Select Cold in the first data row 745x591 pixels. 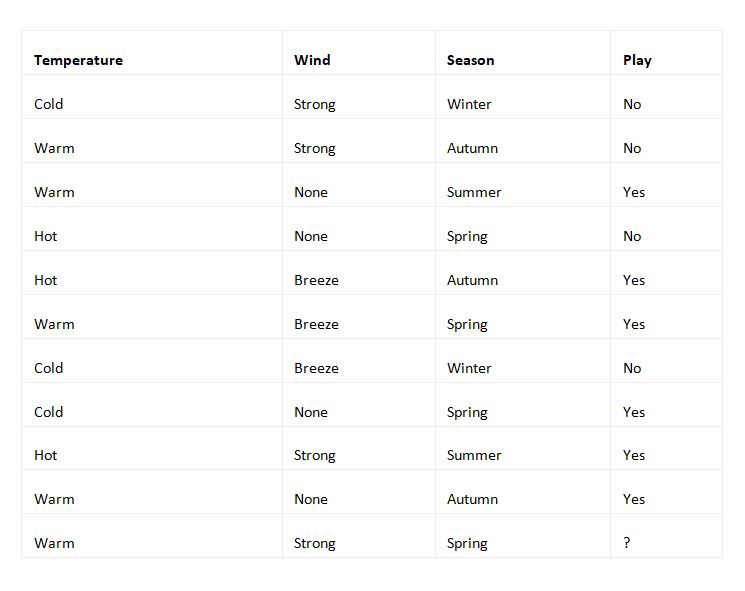pos(48,104)
